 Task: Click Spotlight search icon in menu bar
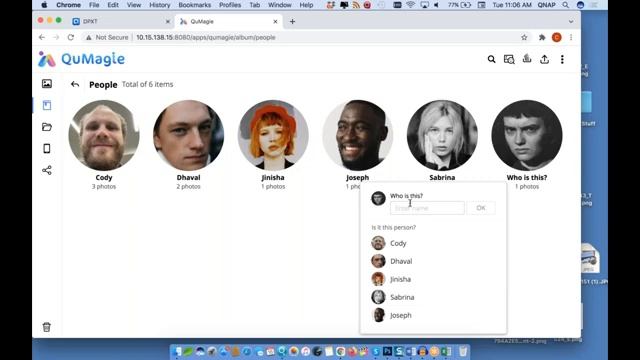click(x=565, y=5)
